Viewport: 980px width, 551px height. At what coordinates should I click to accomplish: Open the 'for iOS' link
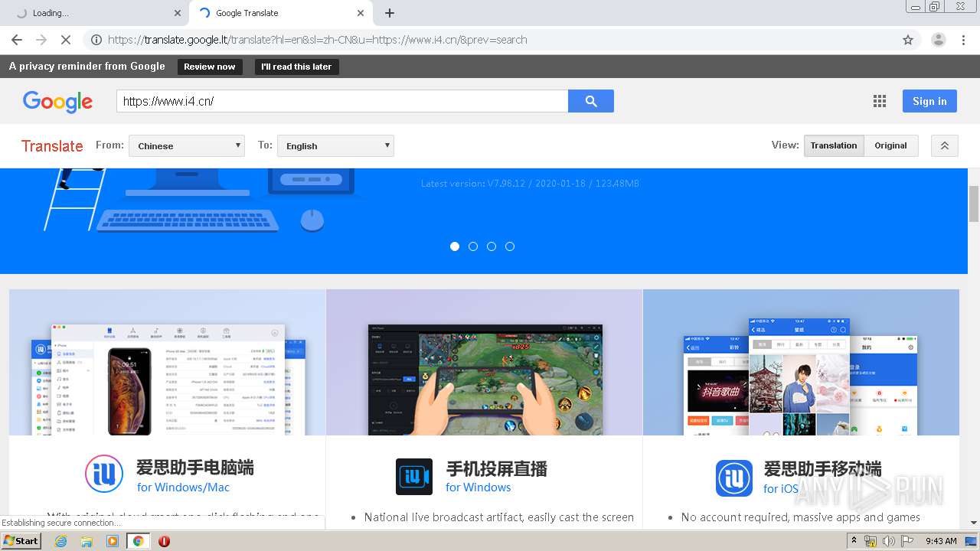click(x=781, y=488)
